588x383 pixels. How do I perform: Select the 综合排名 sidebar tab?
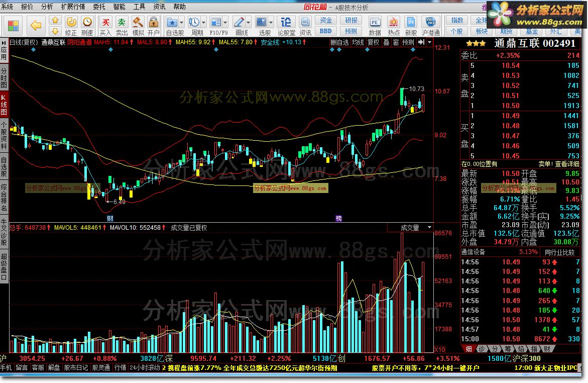[4, 198]
